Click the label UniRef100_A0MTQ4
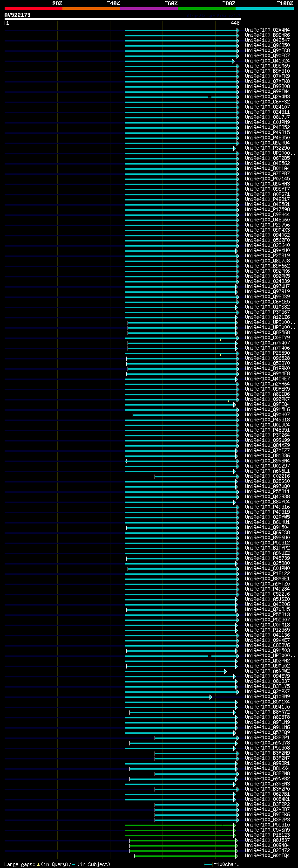Screen dimensions: 298x868 click(267, 856)
